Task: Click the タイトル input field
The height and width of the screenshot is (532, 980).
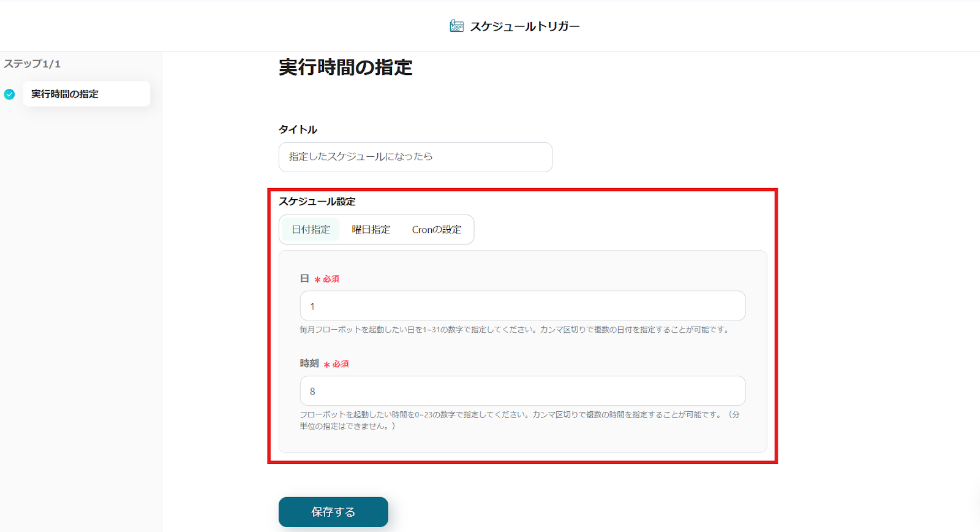Action: (x=415, y=157)
